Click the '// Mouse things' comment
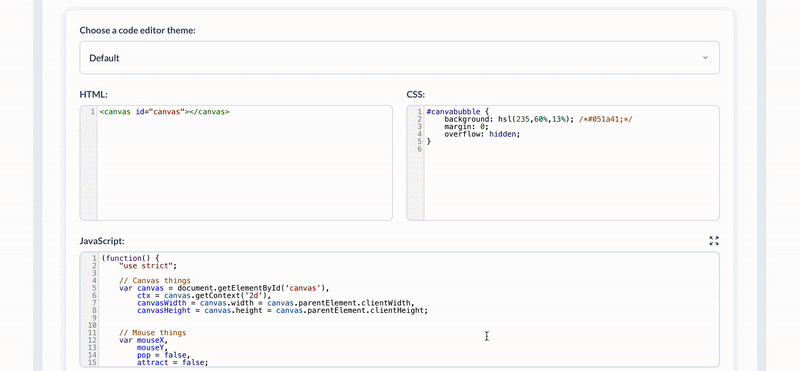The image size is (800, 371). click(x=153, y=333)
